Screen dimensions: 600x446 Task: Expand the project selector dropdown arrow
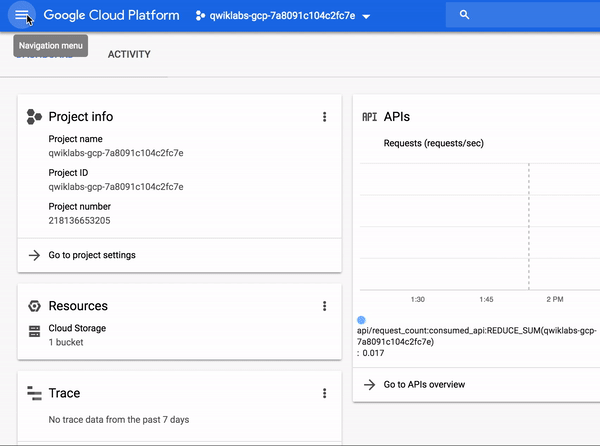[367, 17]
